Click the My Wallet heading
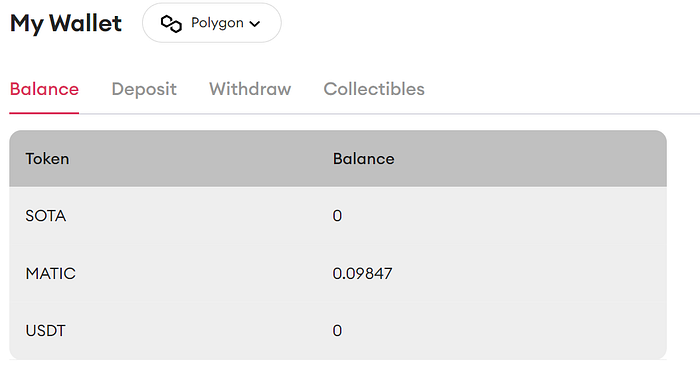This screenshot has height=376, width=700. pos(66,23)
